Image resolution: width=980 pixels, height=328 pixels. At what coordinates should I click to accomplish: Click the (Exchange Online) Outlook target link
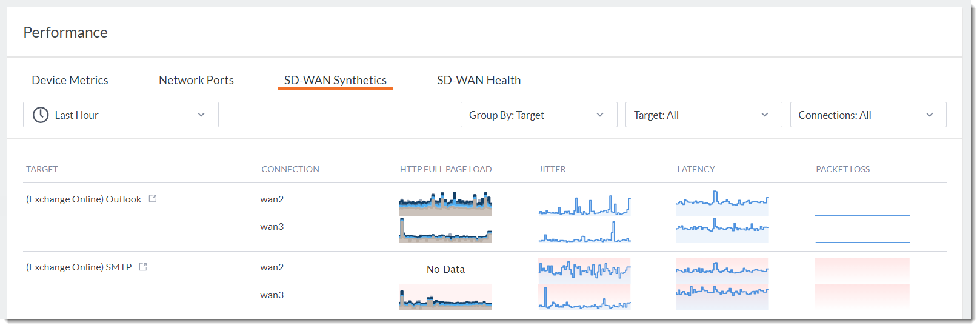tap(84, 199)
